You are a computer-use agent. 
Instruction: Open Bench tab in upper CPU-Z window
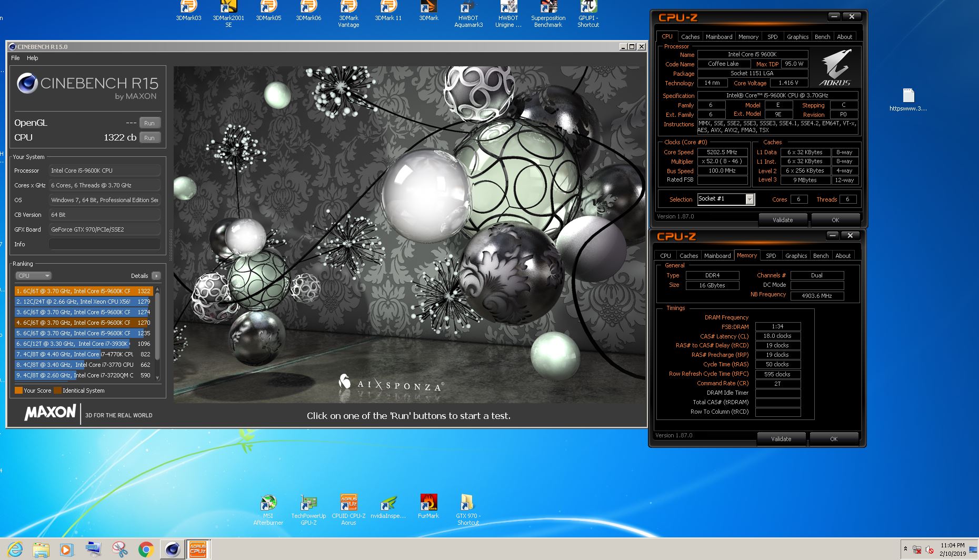[822, 37]
